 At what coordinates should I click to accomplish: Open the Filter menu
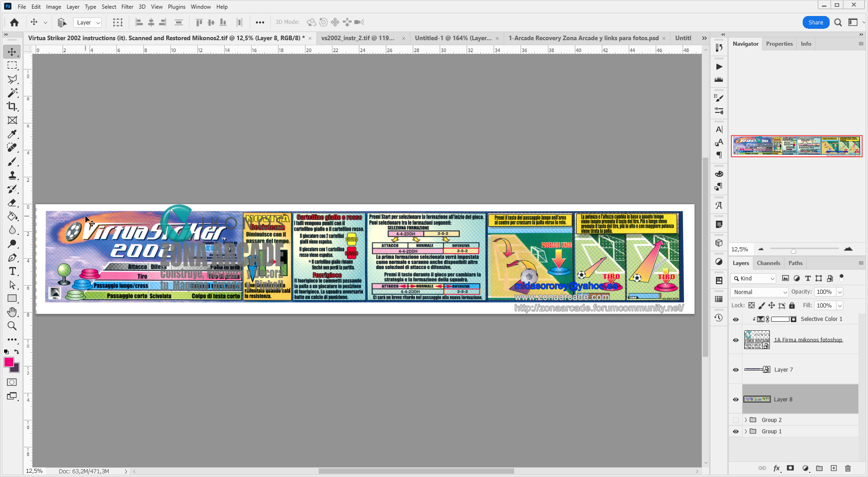pyautogui.click(x=127, y=7)
